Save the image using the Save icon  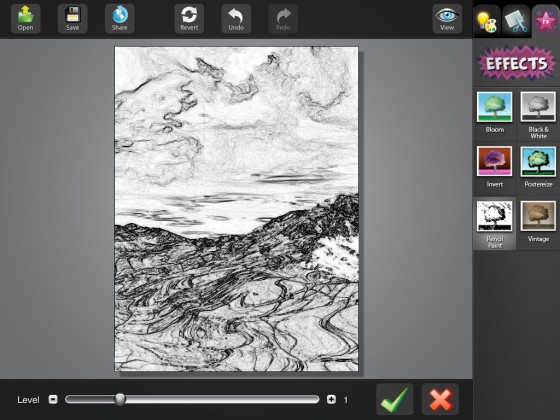72,19
